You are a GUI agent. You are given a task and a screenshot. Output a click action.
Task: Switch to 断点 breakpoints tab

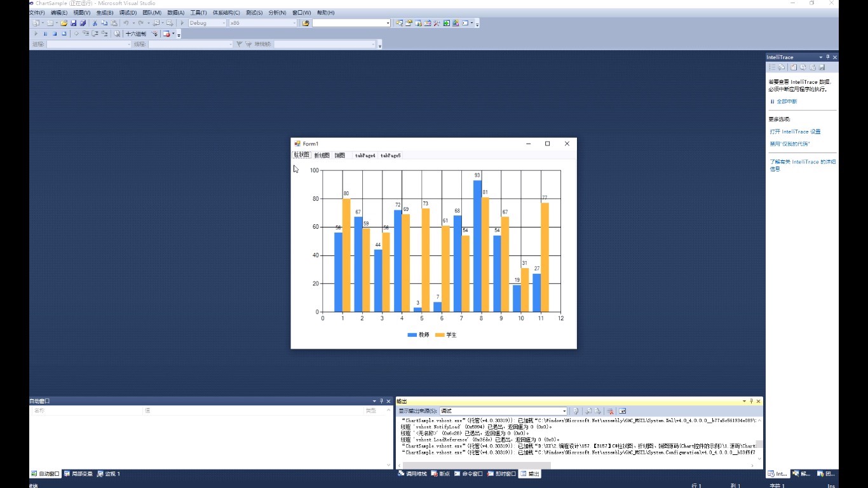point(440,474)
